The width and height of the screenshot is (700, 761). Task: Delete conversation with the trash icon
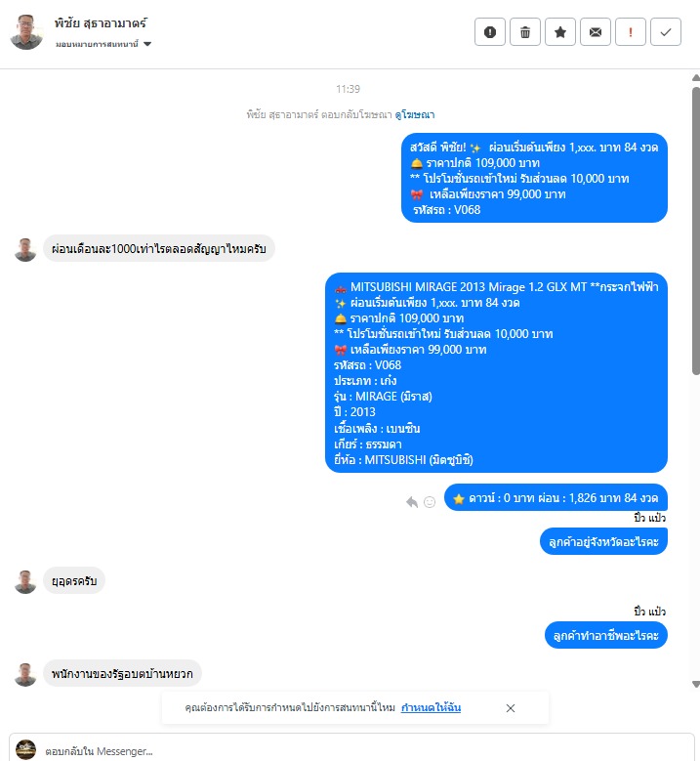[525, 32]
